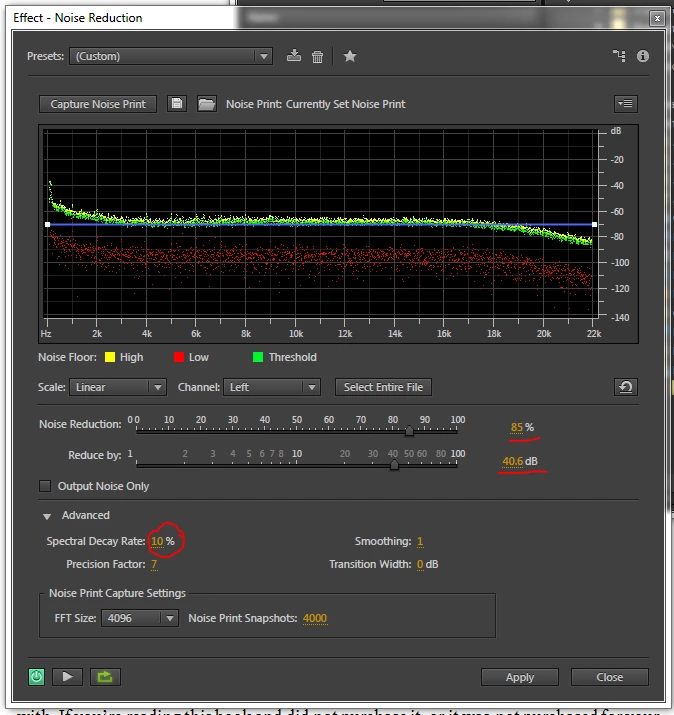This screenshot has height=715, width=674.
Task: Load a noise print from folder icon
Action: (x=207, y=104)
